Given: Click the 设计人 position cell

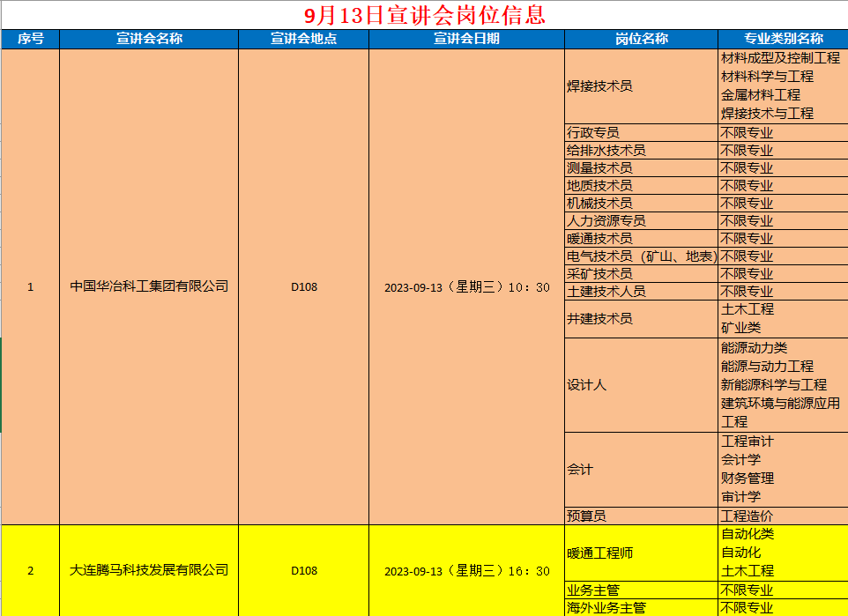Looking at the screenshot, I should [641, 385].
